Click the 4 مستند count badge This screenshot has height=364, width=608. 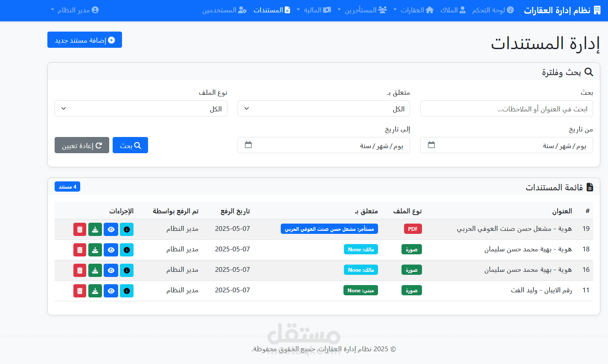tap(67, 186)
